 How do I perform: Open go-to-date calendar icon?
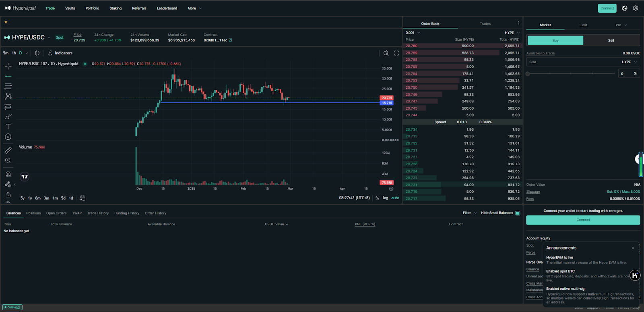tap(83, 198)
